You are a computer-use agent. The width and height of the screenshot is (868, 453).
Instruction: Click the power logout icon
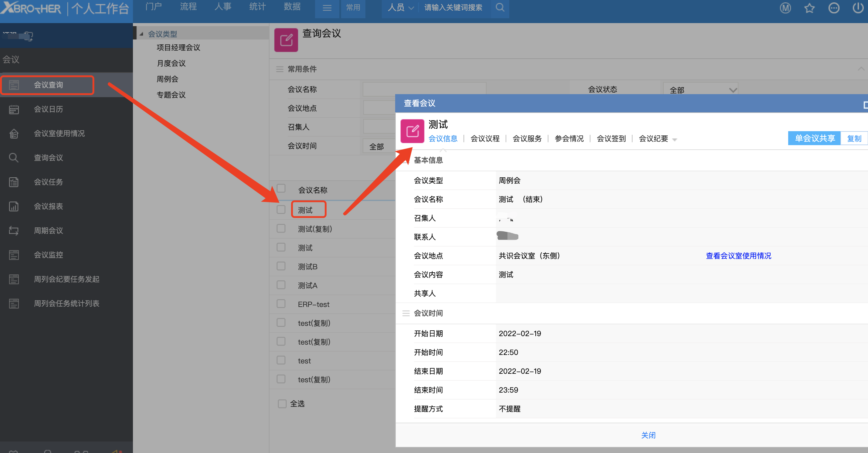point(858,8)
